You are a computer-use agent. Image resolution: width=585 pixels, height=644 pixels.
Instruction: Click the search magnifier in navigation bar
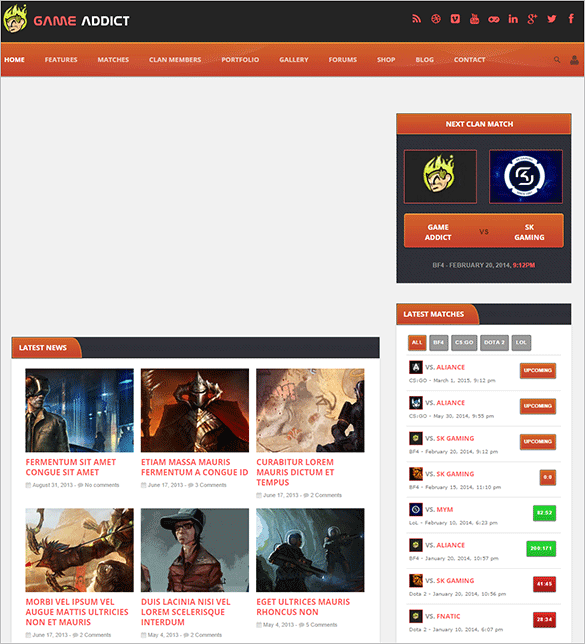(557, 60)
